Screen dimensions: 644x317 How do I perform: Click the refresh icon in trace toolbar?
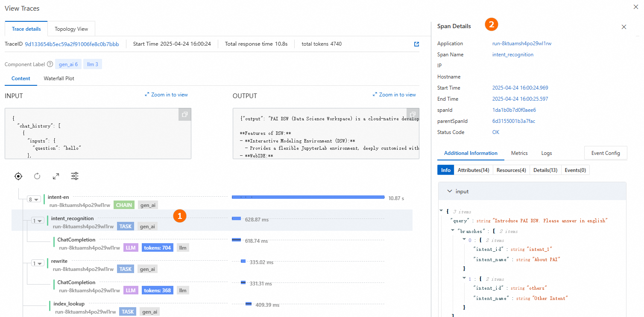pos(37,176)
